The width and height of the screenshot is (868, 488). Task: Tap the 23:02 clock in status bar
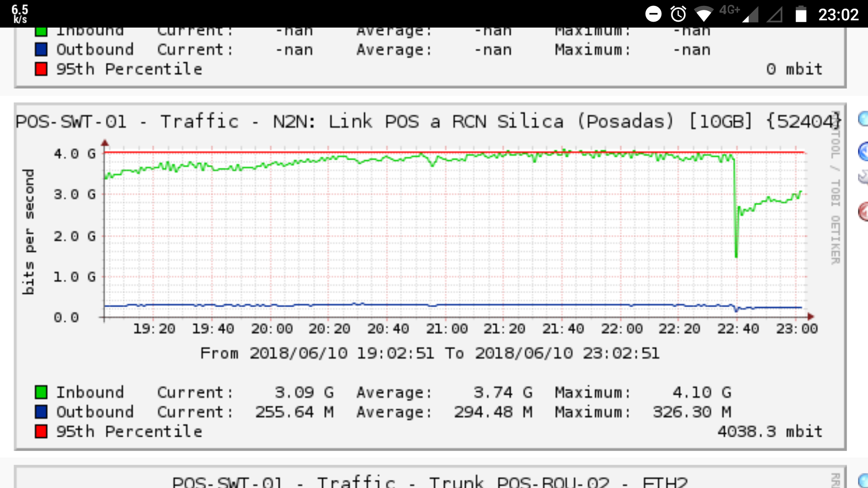[838, 14]
